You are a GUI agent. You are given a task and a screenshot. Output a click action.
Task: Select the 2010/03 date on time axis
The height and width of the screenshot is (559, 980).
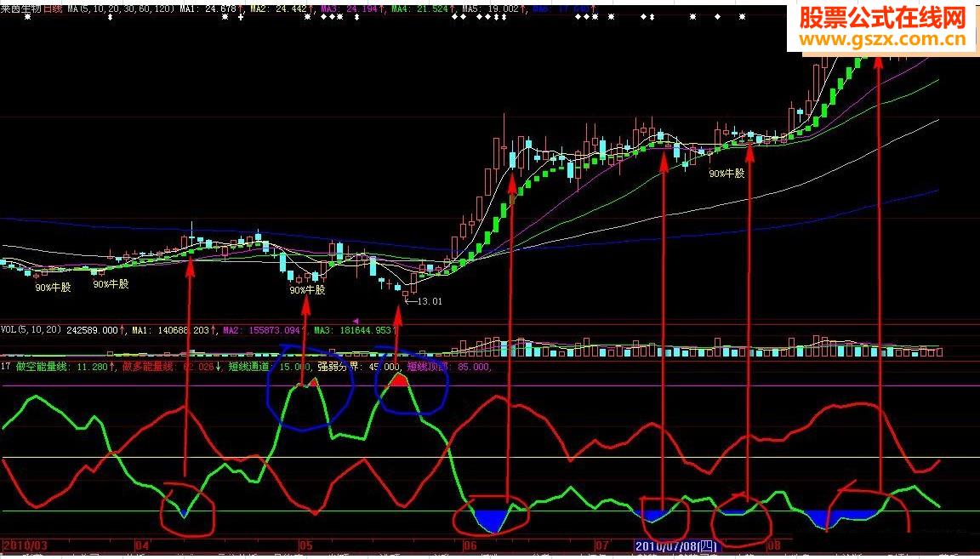point(25,546)
